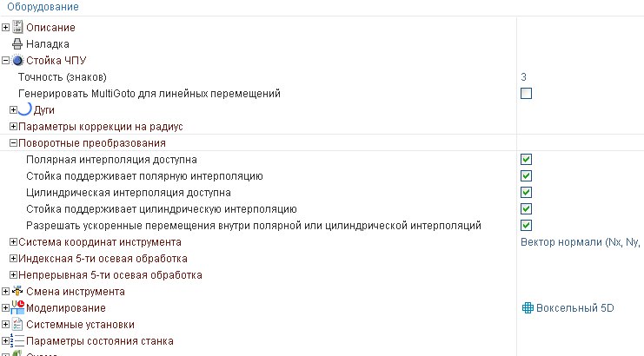644x356 pixels.
Task: Collapse the Поворотные преобразования section
Action: pos(13,143)
